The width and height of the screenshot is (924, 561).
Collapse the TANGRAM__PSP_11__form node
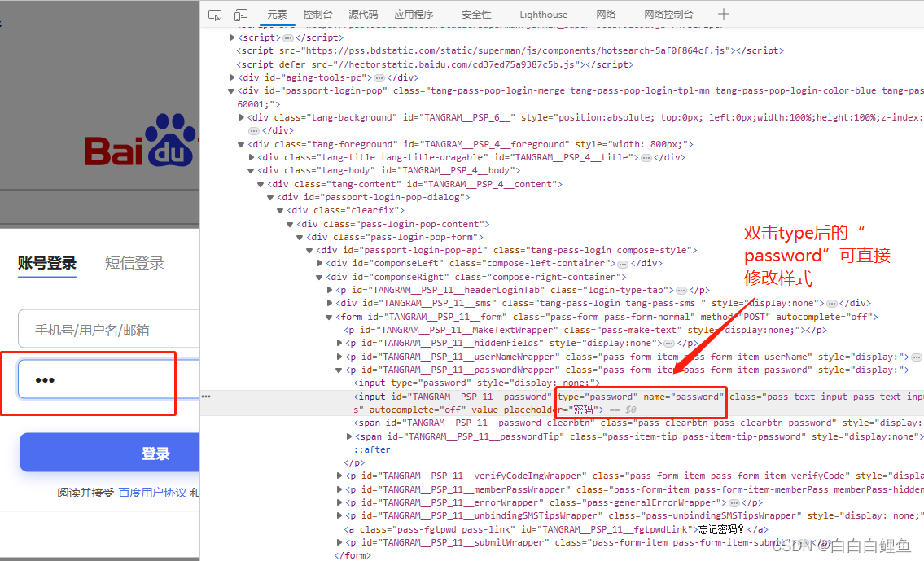tap(330, 317)
